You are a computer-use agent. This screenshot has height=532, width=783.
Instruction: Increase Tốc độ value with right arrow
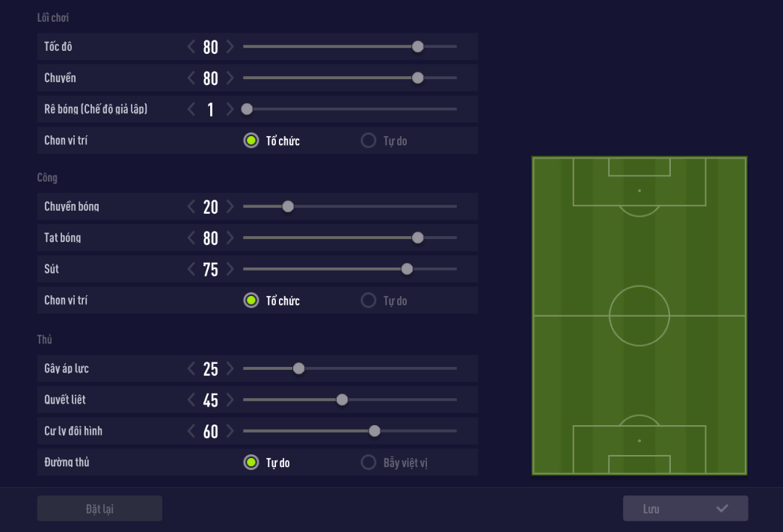click(x=230, y=47)
